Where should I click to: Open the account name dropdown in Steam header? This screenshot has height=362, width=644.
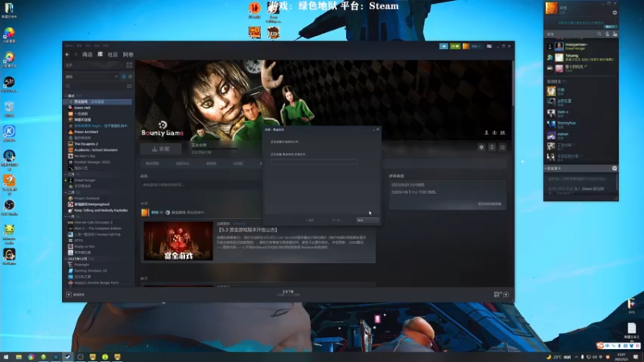(x=476, y=47)
